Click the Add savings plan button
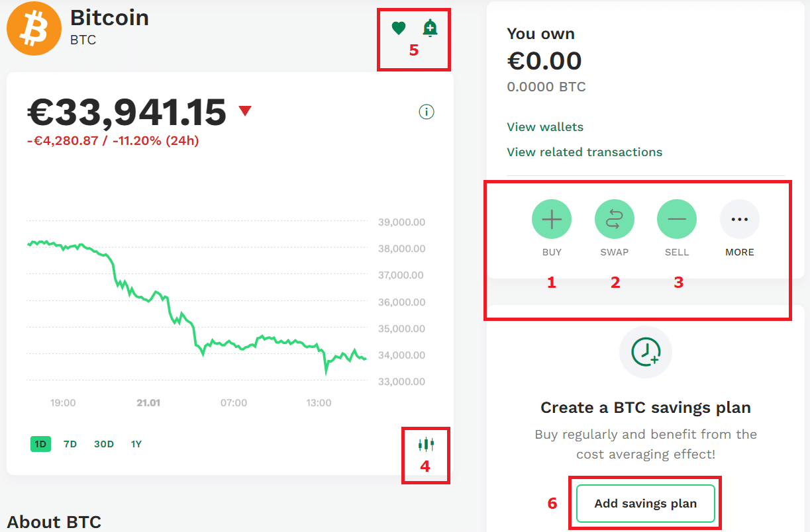Viewport: 810px width, 532px height. point(646,504)
